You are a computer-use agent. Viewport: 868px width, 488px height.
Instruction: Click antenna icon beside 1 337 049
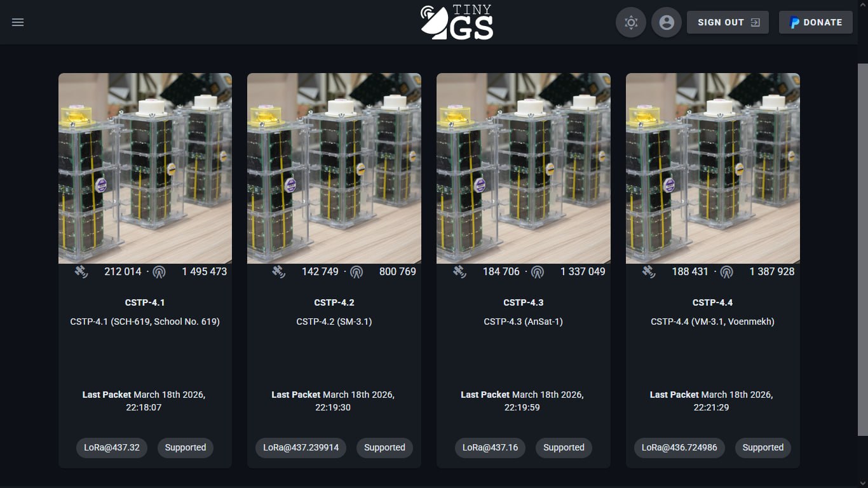click(x=538, y=272)
